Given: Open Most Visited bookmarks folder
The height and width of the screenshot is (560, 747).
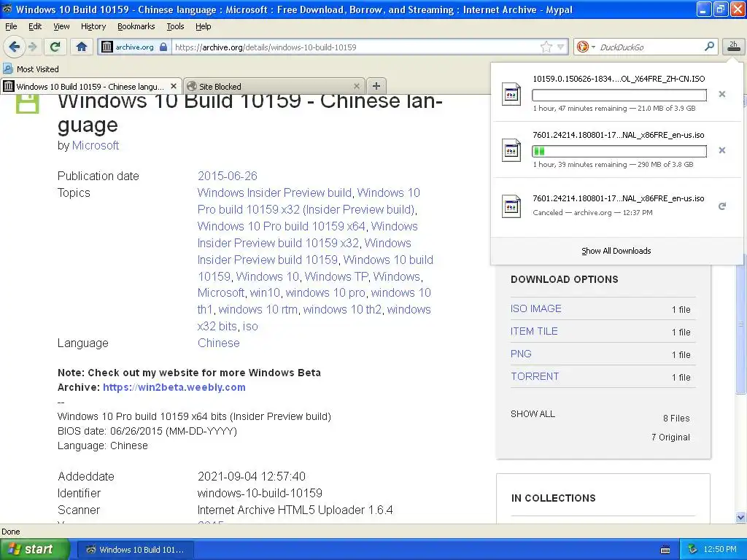Looking at the screenshot, I should click(x=31, y=69).
